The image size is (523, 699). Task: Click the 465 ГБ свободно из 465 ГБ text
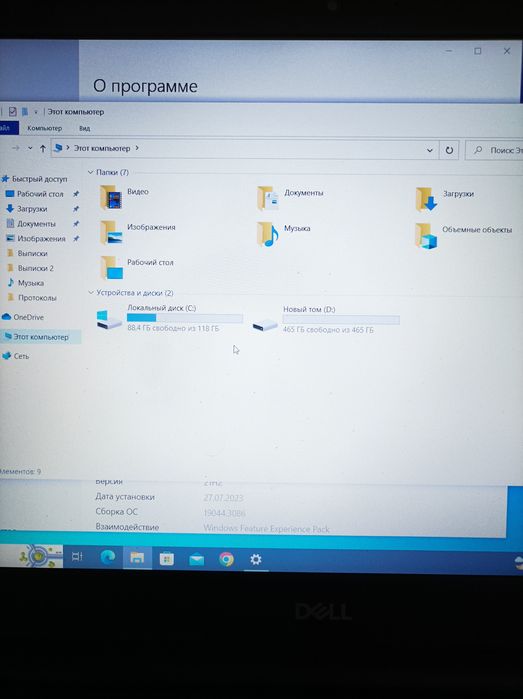(329, 330)
